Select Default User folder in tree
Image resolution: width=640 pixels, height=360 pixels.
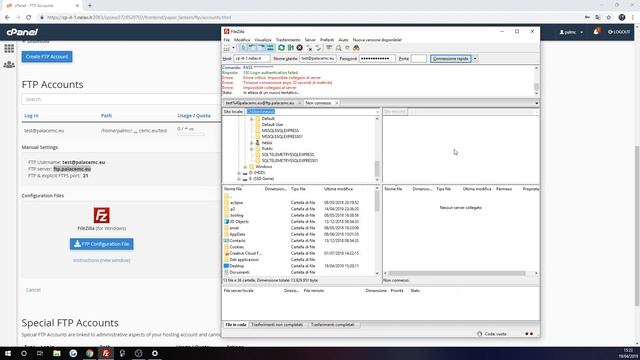(x=272, y=124)
